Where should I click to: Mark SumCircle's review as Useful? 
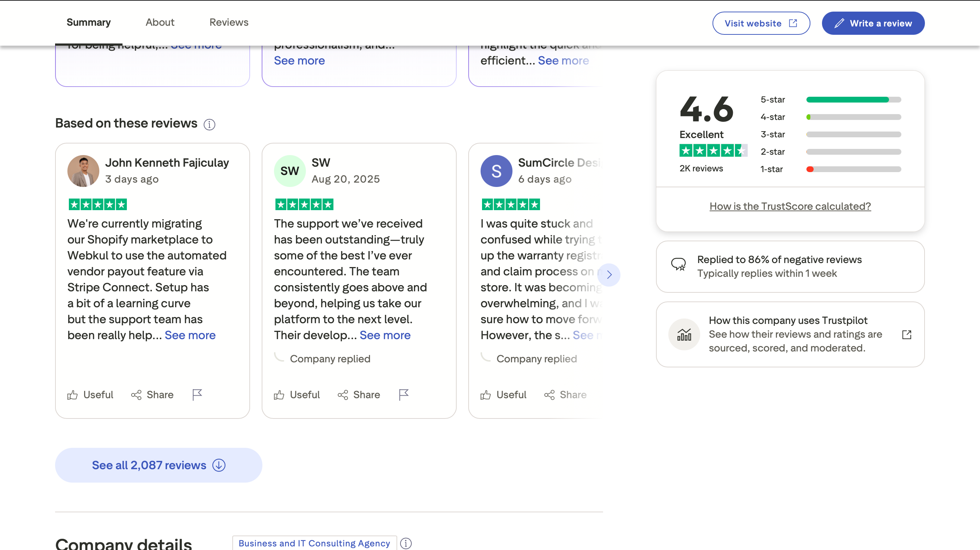[x=503, y=395]
